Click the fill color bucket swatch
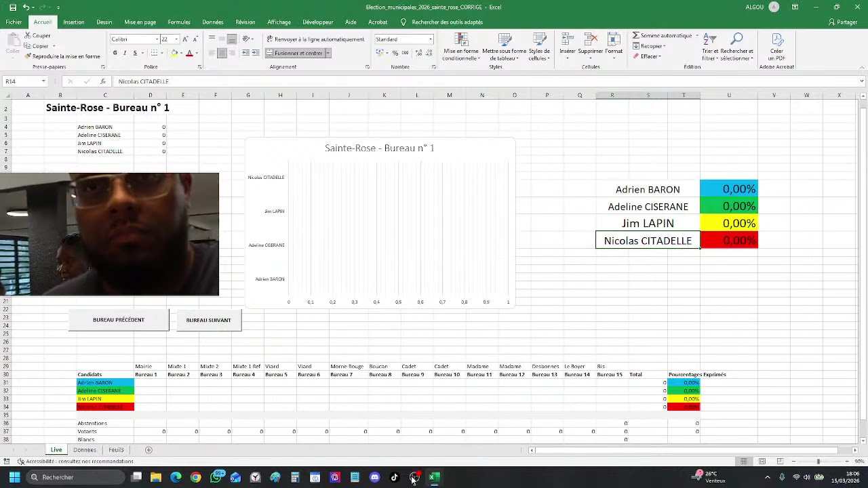Image resolution: width=868 pixels, height=488 pixels. (x=174, y=53)
